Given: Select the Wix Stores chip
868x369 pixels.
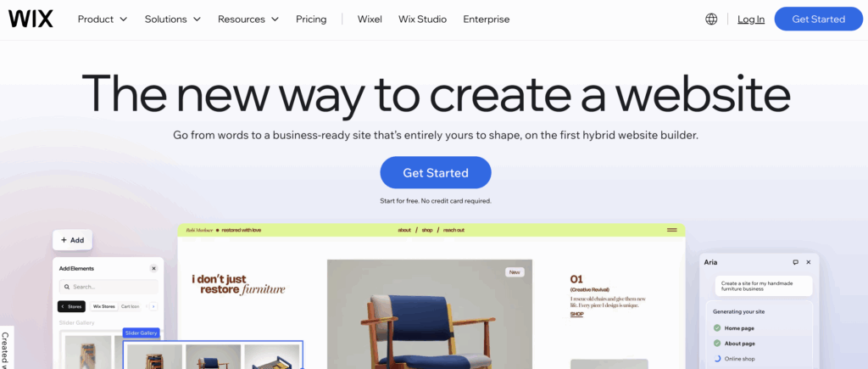Looking at the screenshot, I should coord(104,306).
